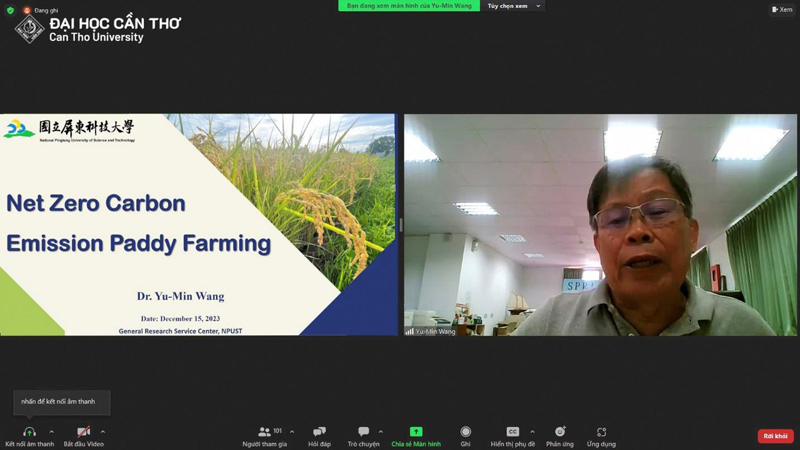This screenshot has height=450, width=800.
Task: Open the Người tham gia participants panel
Action: pyautogui.click(x=264, y=432)
